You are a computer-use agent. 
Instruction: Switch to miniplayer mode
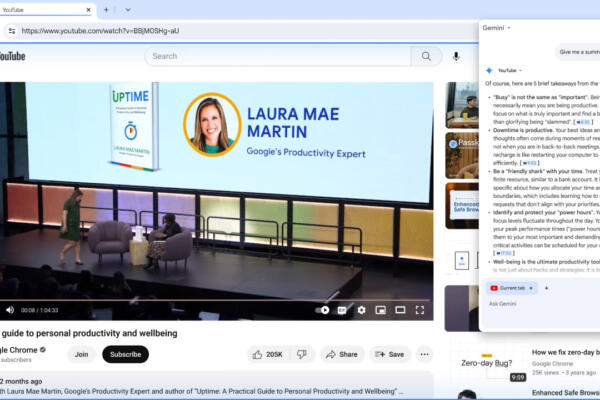[x=380, y=310]
